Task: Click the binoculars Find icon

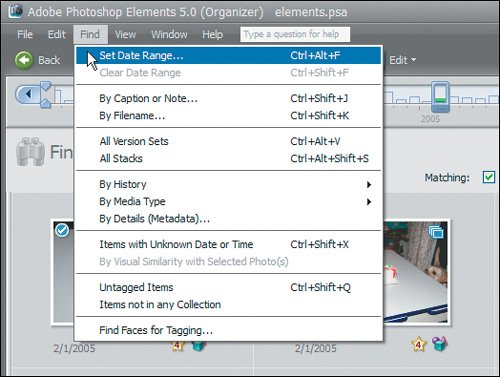Action: click(x=30, y=152)
